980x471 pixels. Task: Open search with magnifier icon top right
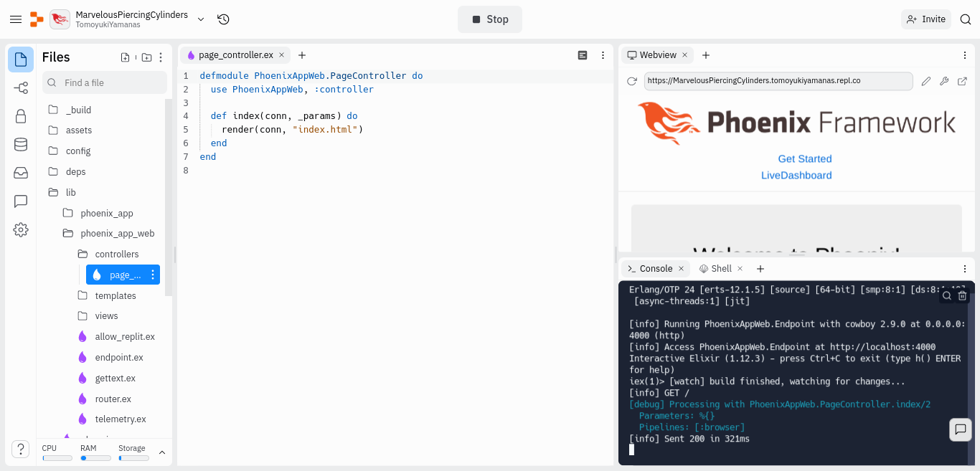[x=965, y=19]
